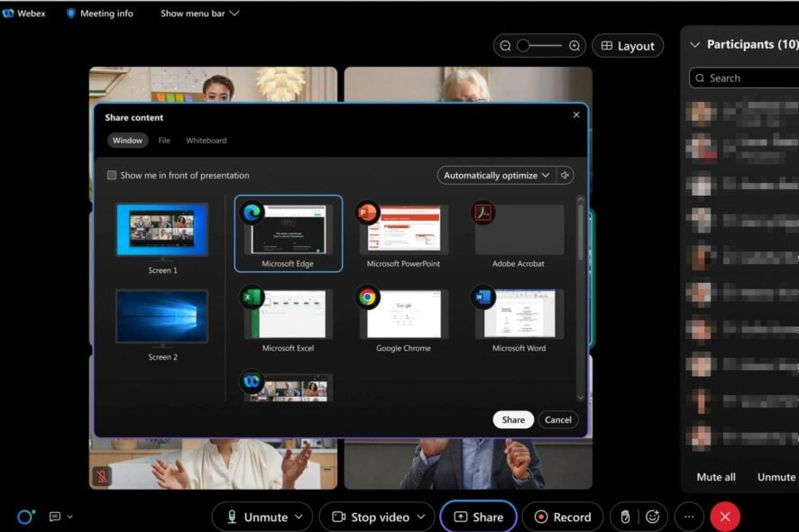The image size is (799, 532).
Task: Switch to the Whiteboard tab
Action: tap(206, 141)
